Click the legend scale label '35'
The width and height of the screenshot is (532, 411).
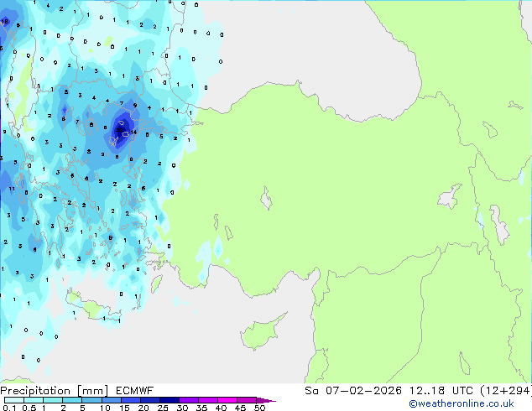pyautogui.click(x=201, y=408)
